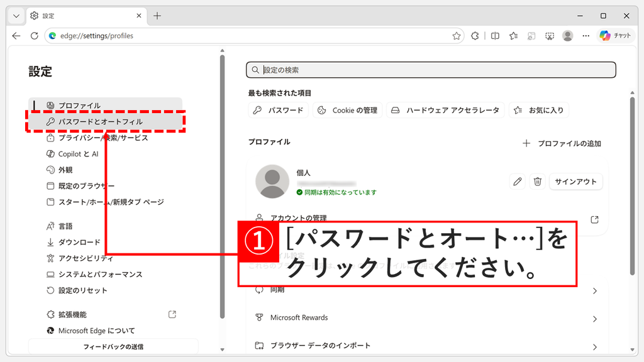Open the Extensions puzzle icon
Screen dimensions: 644x362
click(x=475, y=36)
